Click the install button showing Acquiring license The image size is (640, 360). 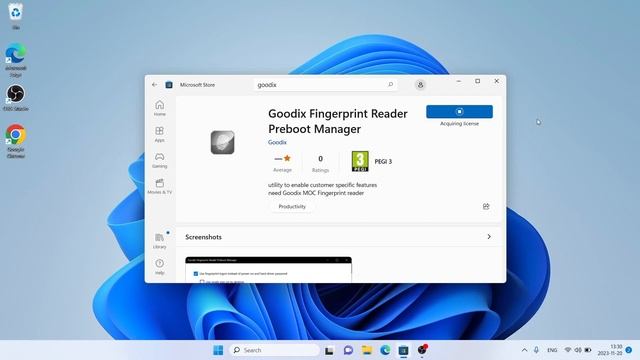[459, 111]
